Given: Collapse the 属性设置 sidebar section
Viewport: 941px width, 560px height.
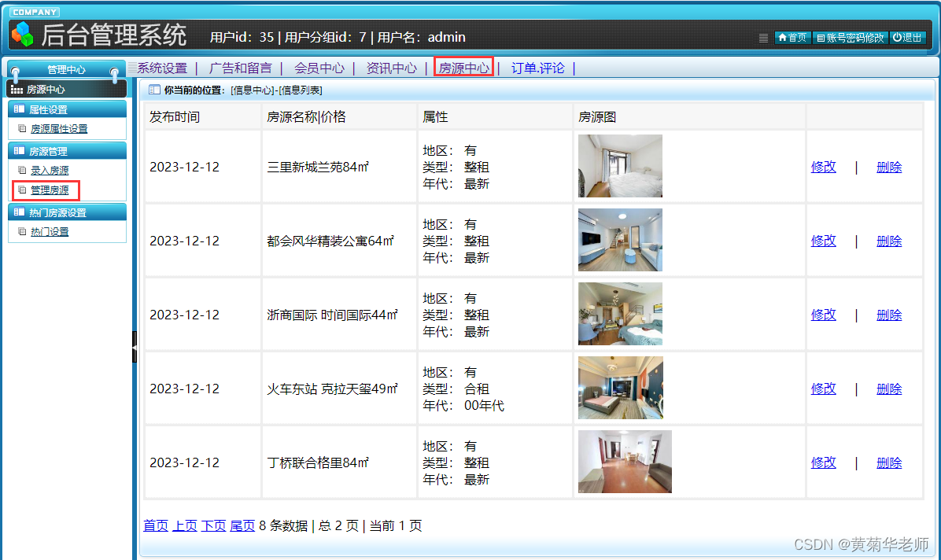Looking at the screenshot, I should pos(67,109).
